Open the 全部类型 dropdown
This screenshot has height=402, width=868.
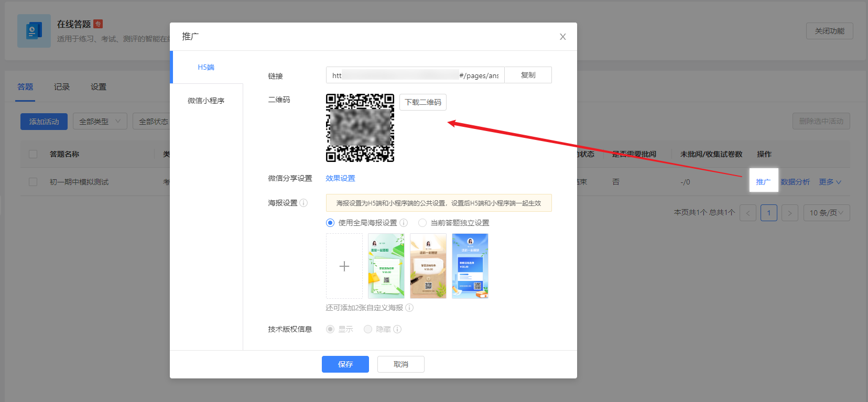pyautogui.click(x=100, y=122)
